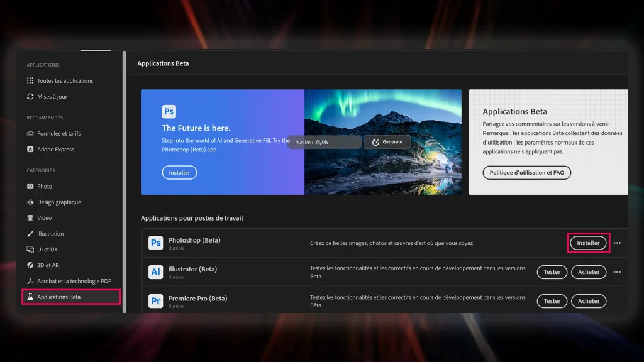Select the Illustrator (Beta) Ai icon

coord(155,271)
